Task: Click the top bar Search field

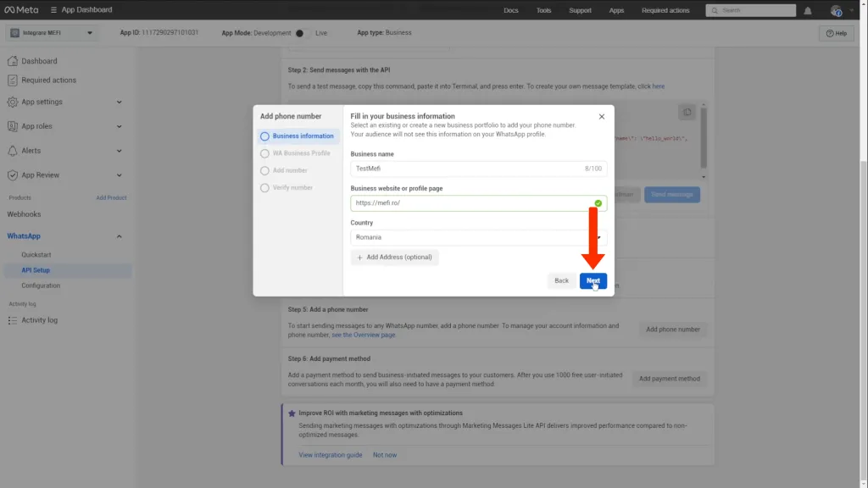Action: pos(751,10)
